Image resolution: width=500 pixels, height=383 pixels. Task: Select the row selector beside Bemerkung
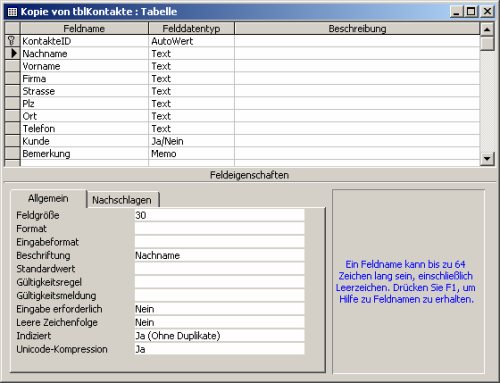[12, 154]
